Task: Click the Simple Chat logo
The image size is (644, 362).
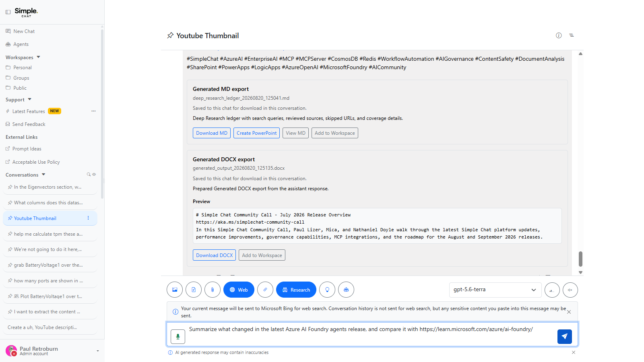Action: coord(26,12)
